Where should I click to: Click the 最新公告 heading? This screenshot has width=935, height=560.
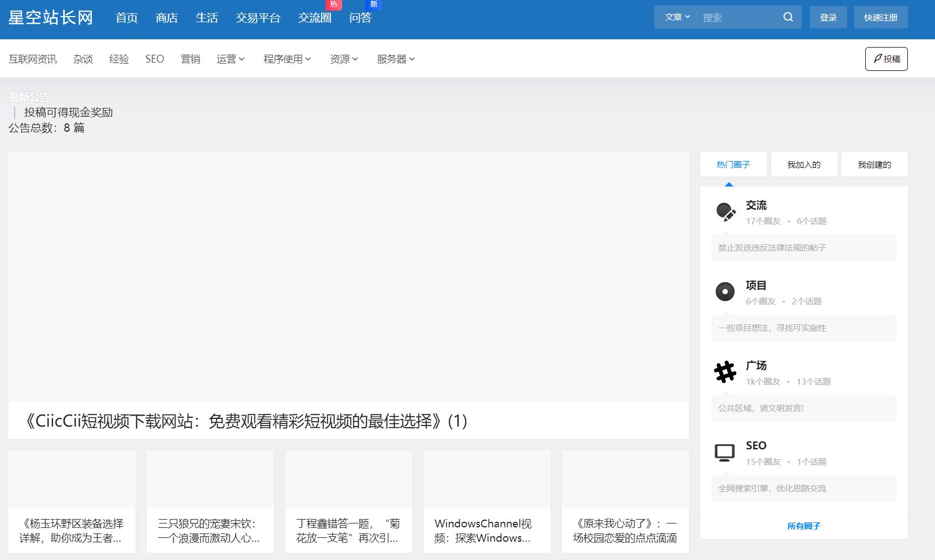point(29,97)
